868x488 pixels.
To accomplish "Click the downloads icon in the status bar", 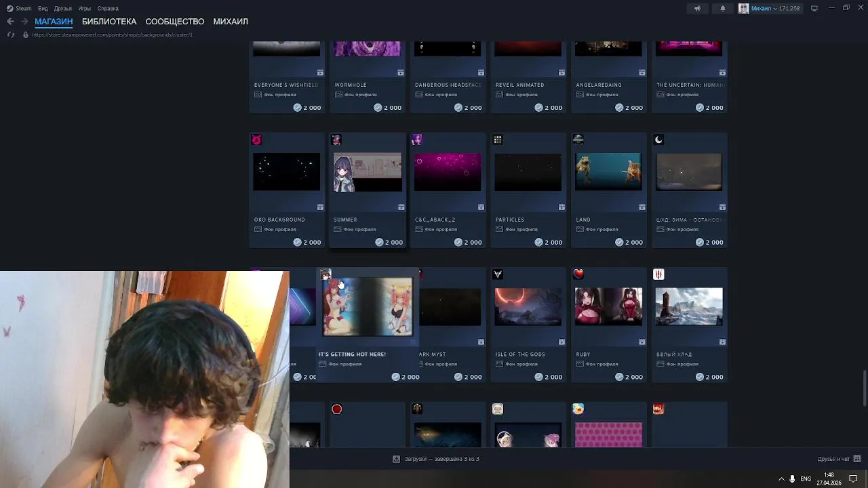I will tap(397, 459).
